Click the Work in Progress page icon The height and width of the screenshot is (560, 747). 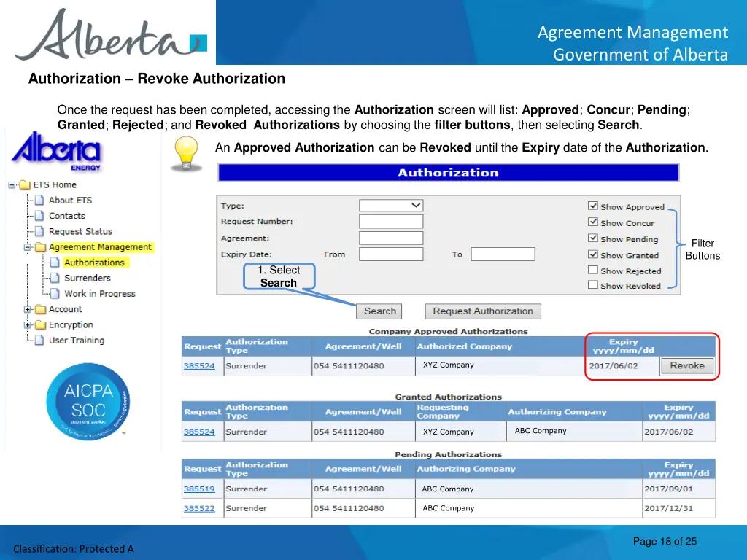(55, 294)
